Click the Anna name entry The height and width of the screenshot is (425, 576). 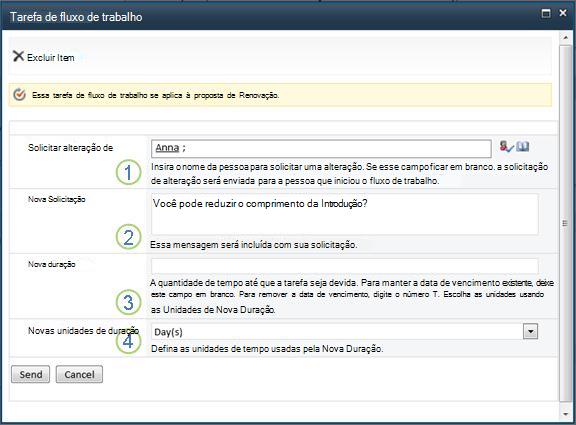point(167,148)
